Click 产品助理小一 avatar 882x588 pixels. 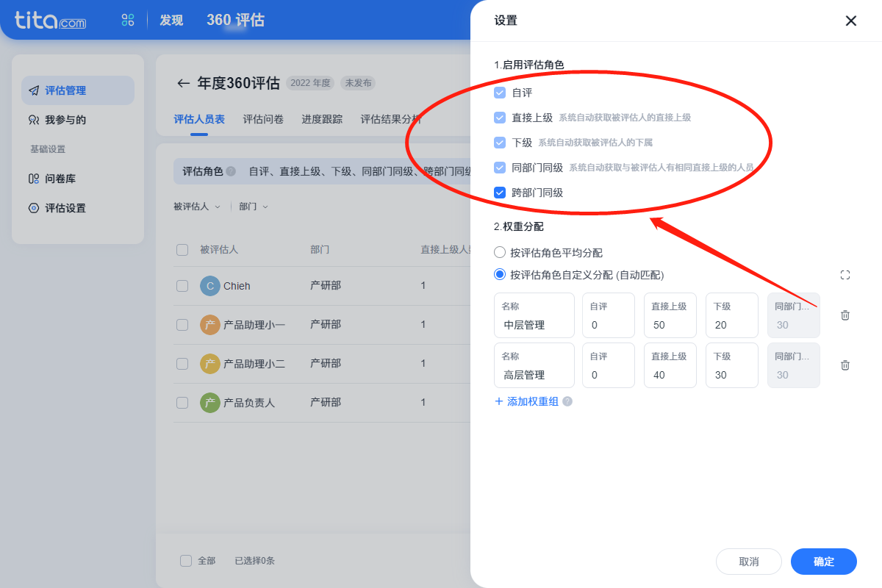(x=210, y=324)
